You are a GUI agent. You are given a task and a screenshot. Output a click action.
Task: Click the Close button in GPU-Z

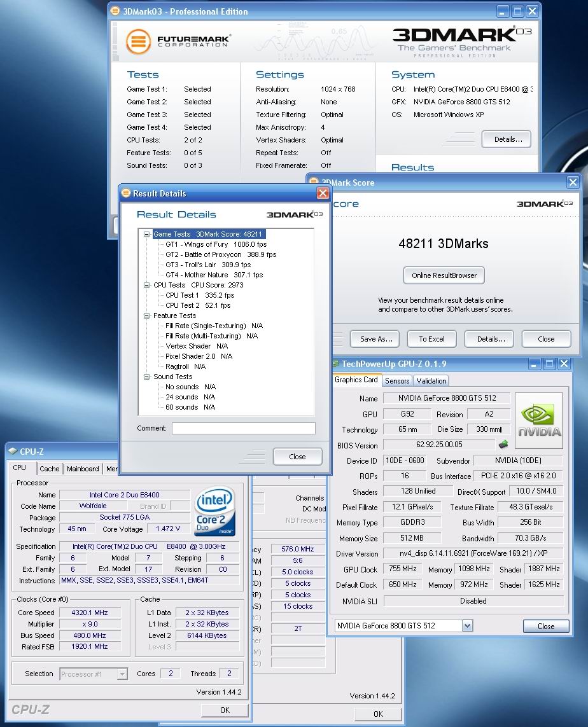point(546,627)
